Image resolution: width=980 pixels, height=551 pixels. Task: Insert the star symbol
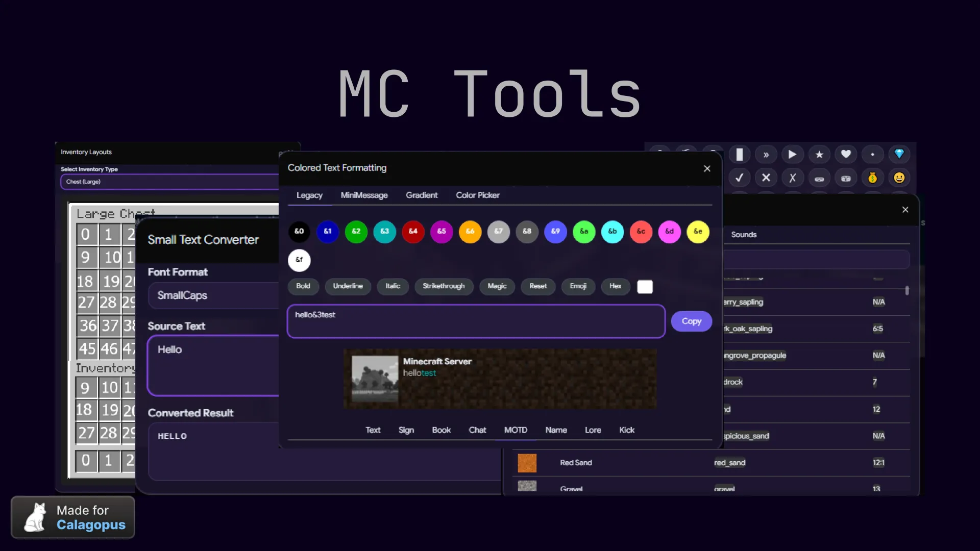coord(819,155)
